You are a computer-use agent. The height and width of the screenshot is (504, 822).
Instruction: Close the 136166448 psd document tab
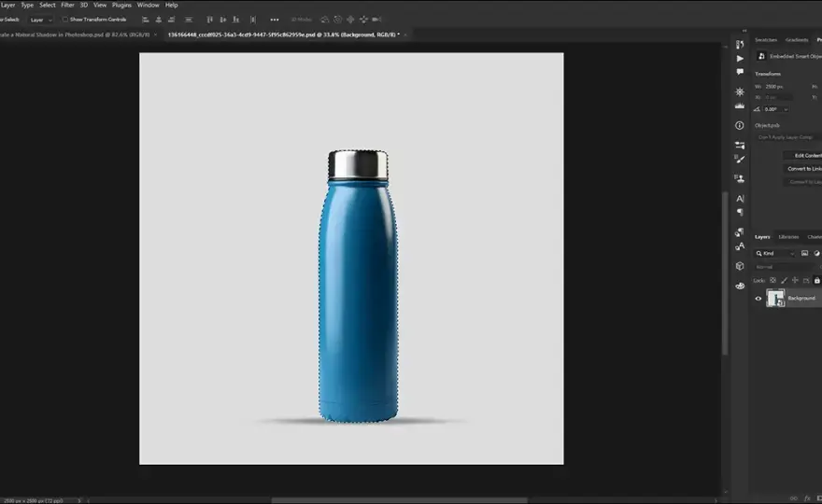pos(404,35)
